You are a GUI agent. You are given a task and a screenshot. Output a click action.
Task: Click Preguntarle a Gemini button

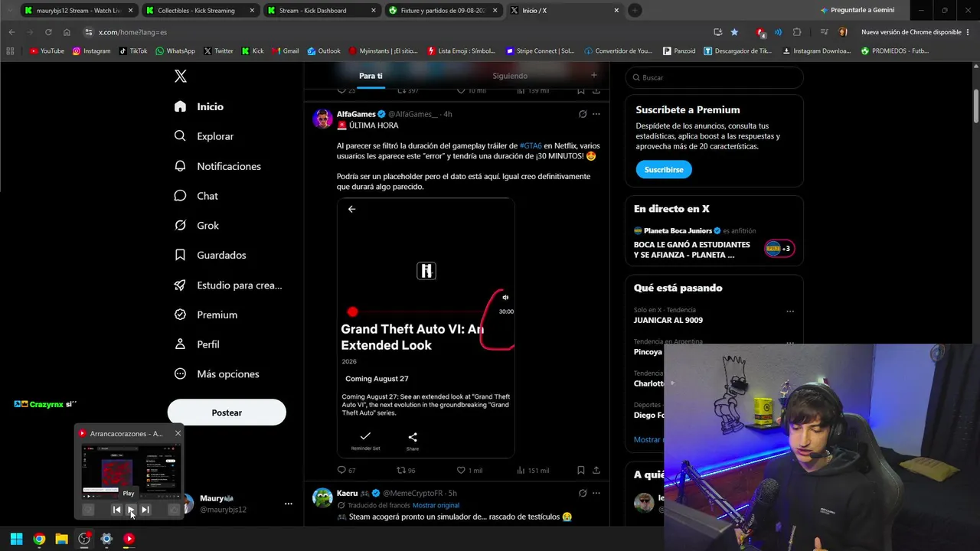pyautogui.click(x=857, y=11)
